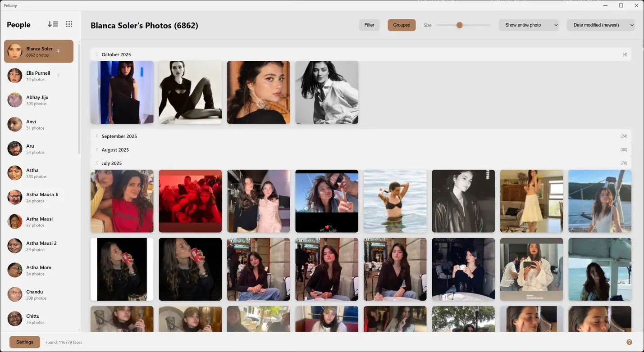
Task: Click Blanca Soler's face avatar
Action: click(15, 51)
